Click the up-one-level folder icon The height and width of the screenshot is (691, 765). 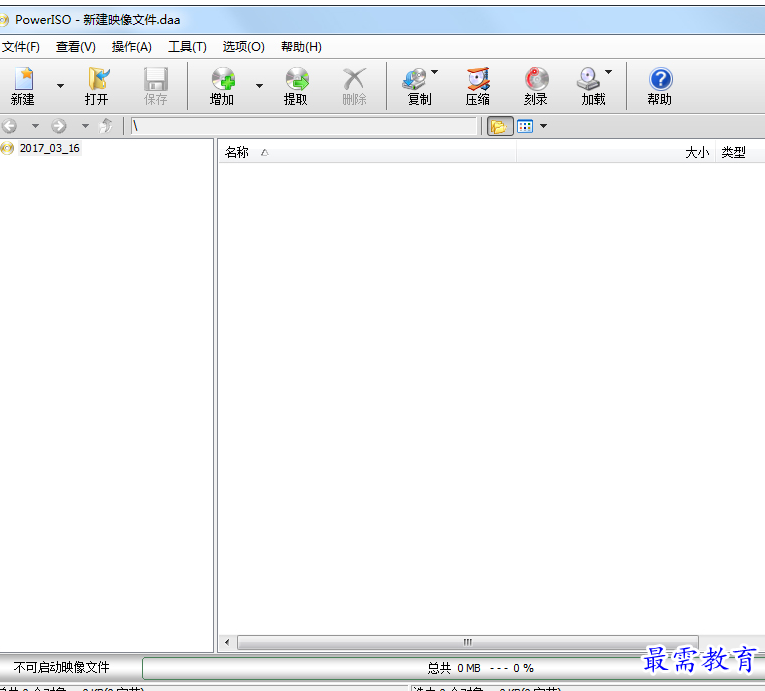click(x=106, y=126)
